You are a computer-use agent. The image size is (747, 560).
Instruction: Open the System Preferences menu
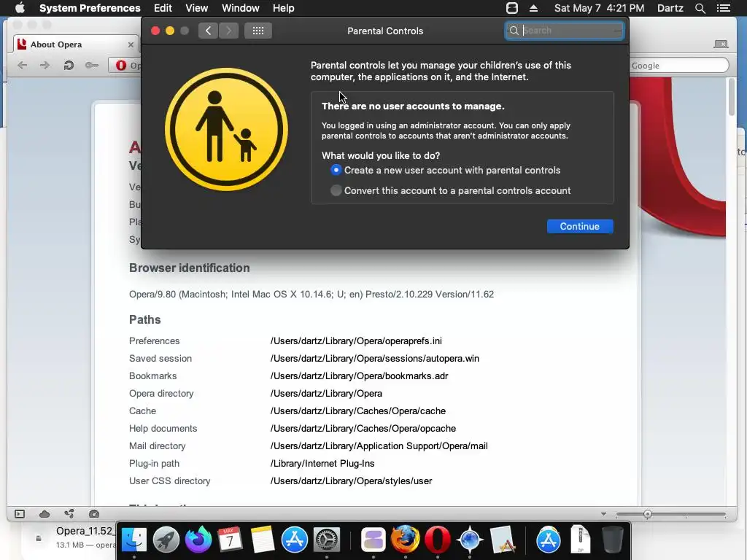[x=90, y=8]
